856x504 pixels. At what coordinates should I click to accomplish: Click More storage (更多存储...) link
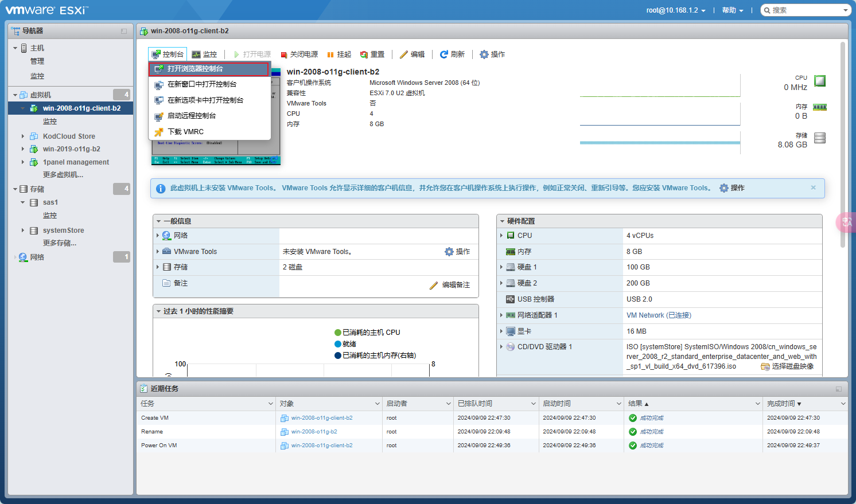point(60,243)
